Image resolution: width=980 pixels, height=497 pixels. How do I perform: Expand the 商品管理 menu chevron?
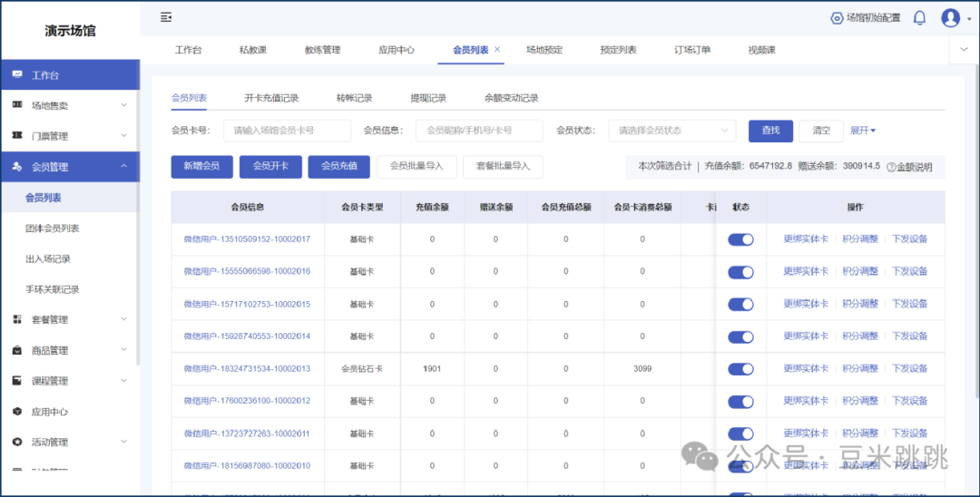point(123,350)
